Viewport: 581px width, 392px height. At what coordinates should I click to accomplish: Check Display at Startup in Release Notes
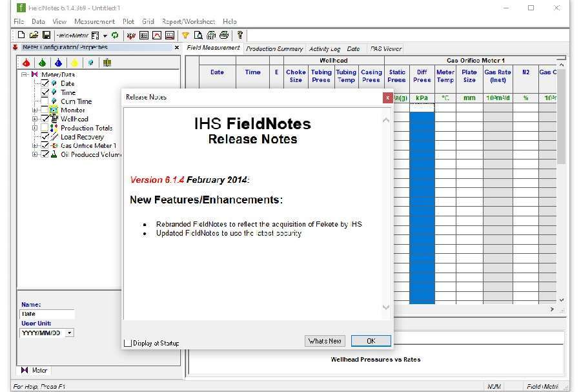(x=127, y=343)
